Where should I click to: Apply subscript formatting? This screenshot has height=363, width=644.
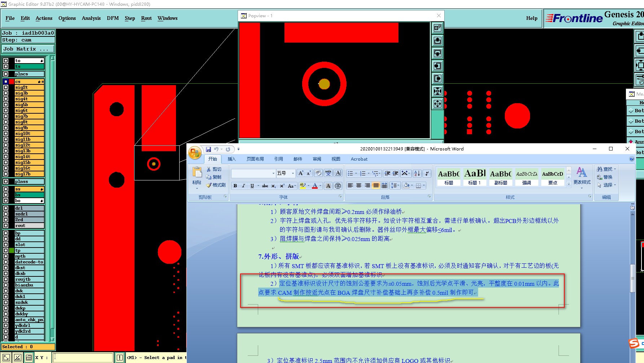point(274,186)
